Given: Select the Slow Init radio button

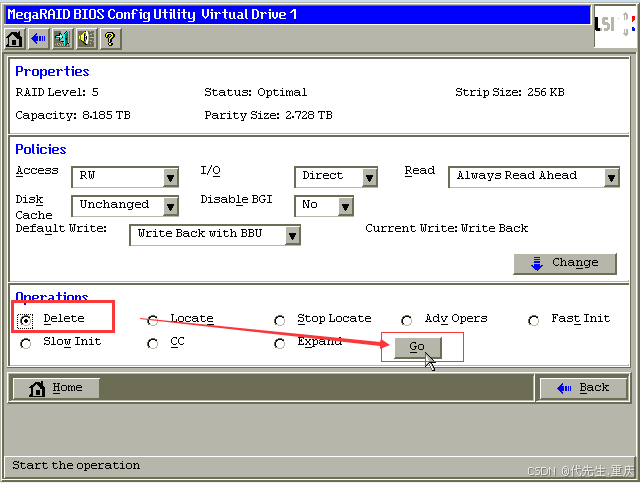Looking at the screenshot, I should (x=26, y=344).
